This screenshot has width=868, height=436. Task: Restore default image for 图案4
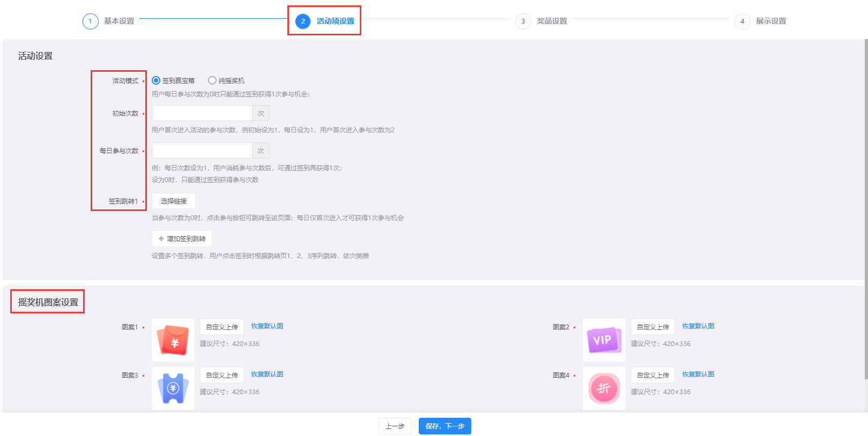(x=698, y=374)
